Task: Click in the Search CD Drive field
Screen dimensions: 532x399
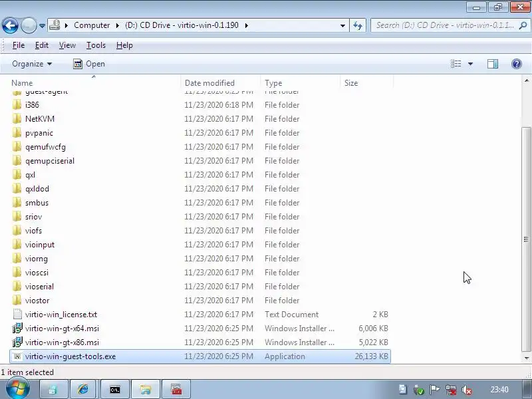Action: coord(444,25)
